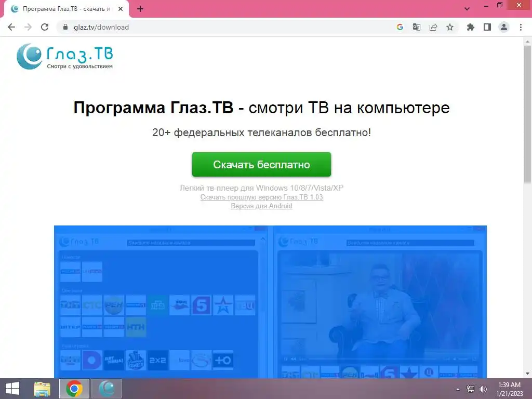Translate this page icon
The width and height of the screenshot is (532, 399).
416,27
